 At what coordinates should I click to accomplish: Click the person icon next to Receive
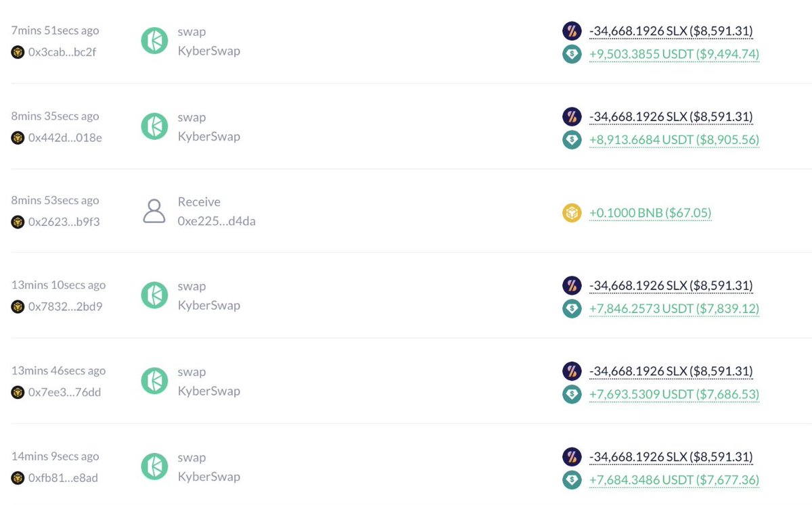pyautogui.click(x=154, y=211)
